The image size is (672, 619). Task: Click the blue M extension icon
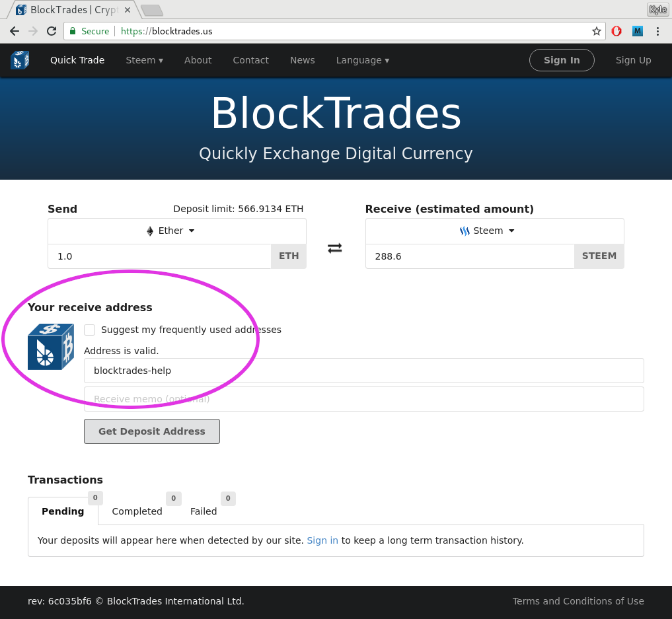[637, 31]
